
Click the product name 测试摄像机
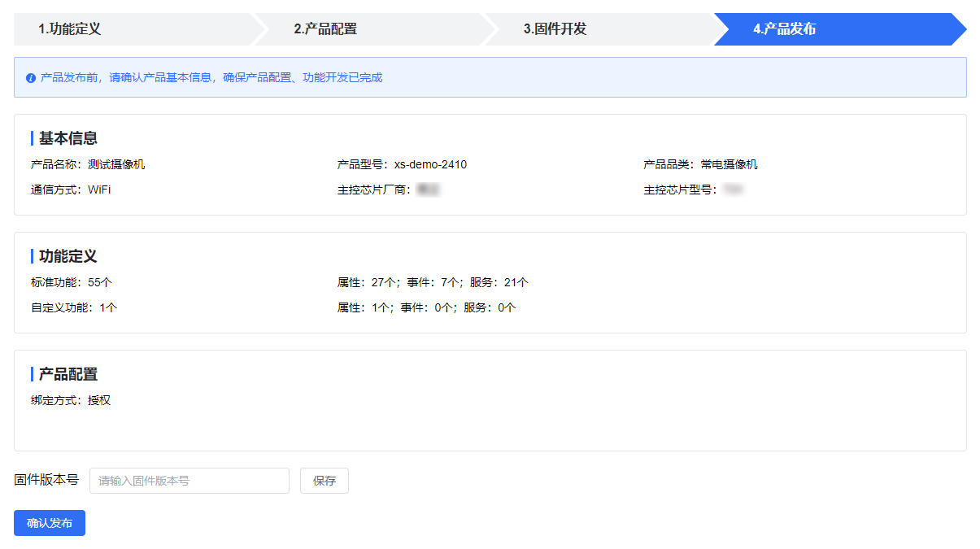pyautogui.click(x=116, y=164)
